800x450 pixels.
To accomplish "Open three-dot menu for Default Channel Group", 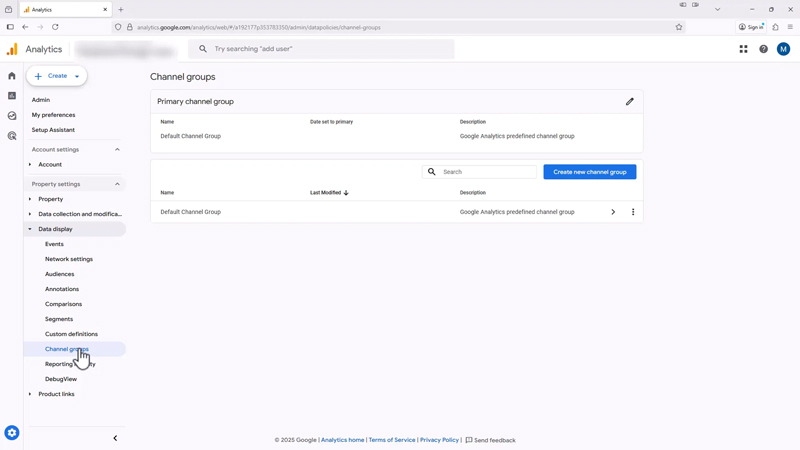I will (x=633, y=212).
